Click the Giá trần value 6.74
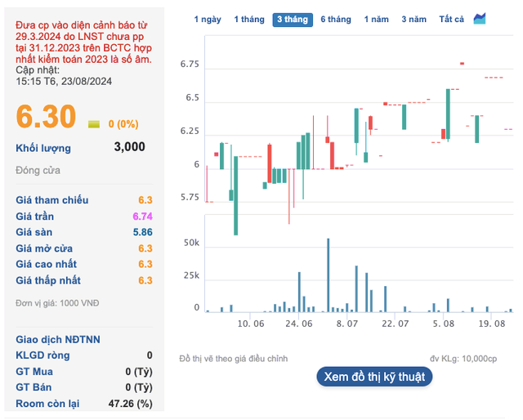Image resolution: width=523 pixels, height=420 pixels. [142, 217]
